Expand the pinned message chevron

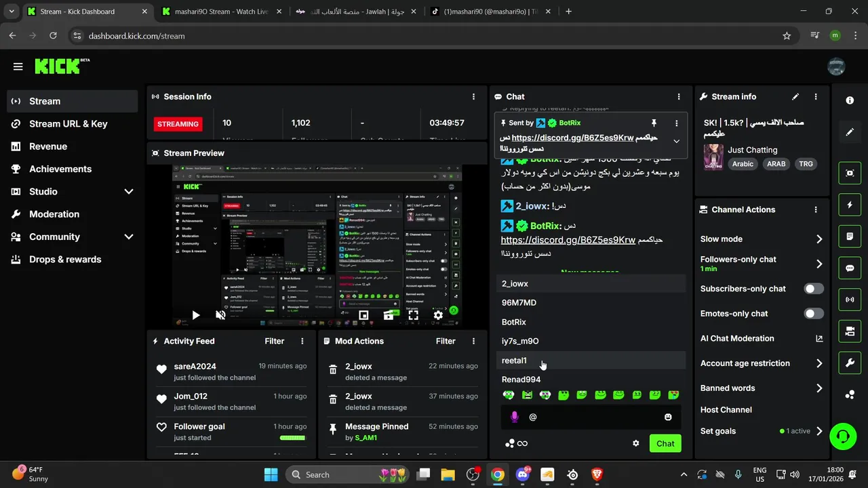pyautogui.click(x=676, y=141)
